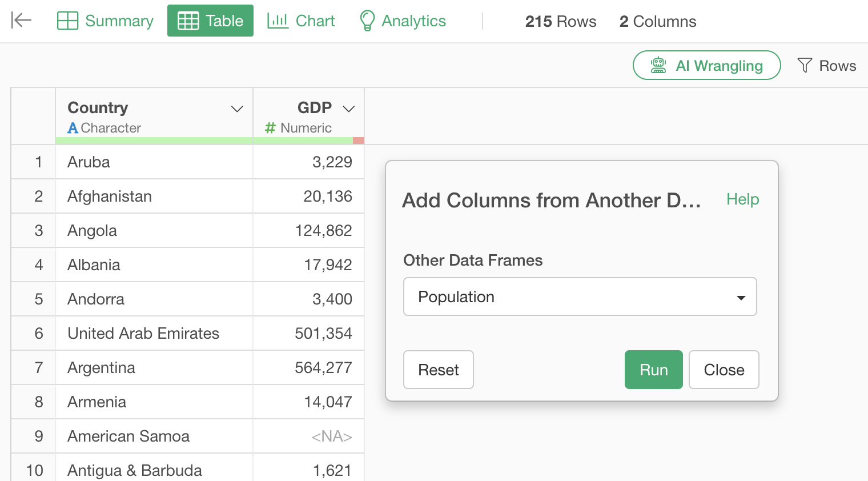
Task: Click the red NA indicator bar under GDP
Action: tap(358, 141)
